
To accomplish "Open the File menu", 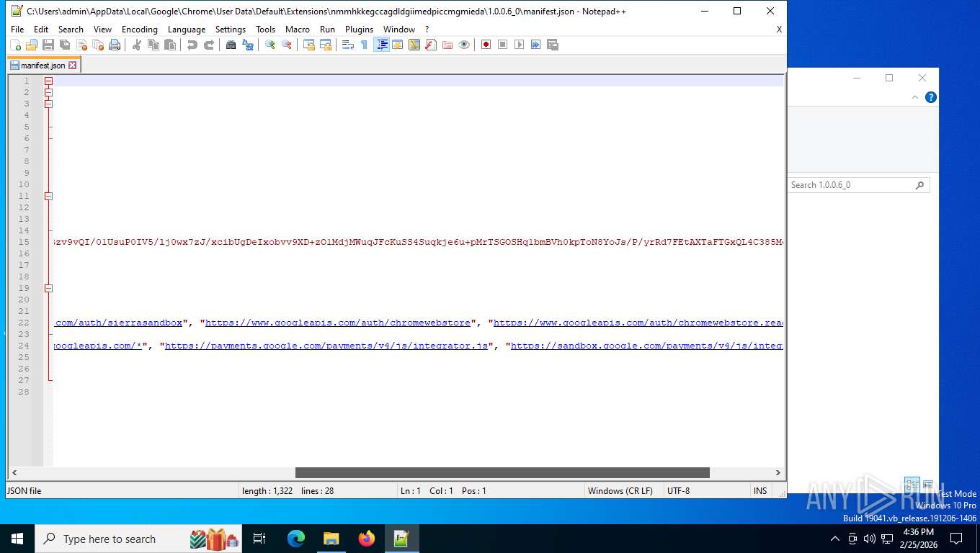I will pyautogui.click(x=17, y=30).
